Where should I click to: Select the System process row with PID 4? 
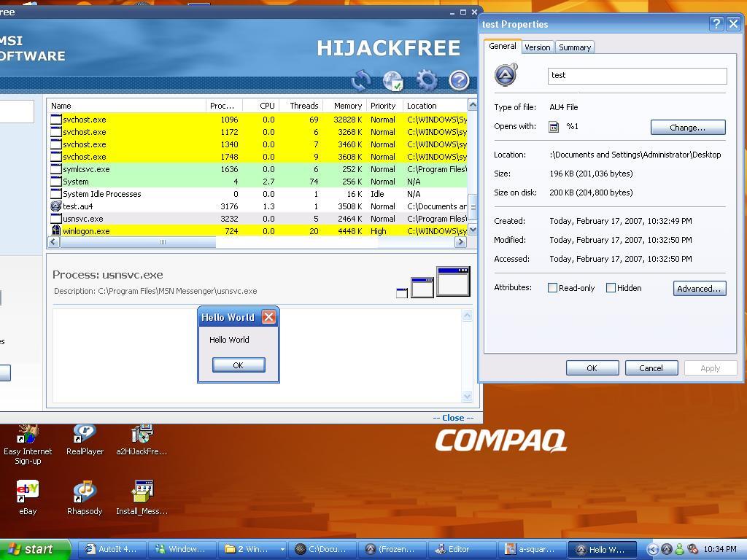click(258, 182)
